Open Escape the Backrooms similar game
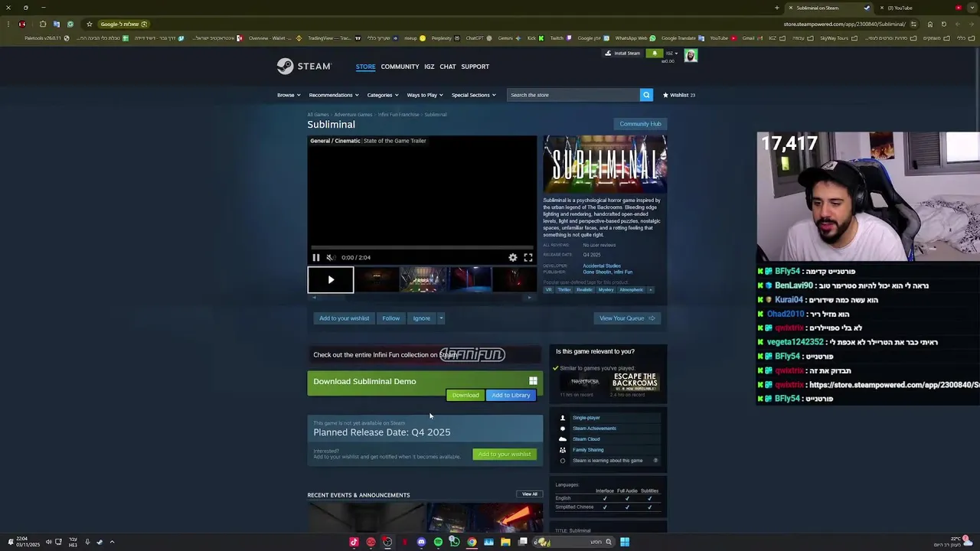 click(x=635, y=382)
